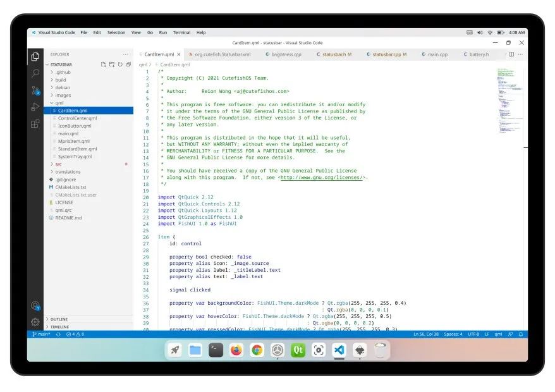Collapse all folders in Explorer
The height and width of the screenshot is (392, 555).
click(x=128, y=64)
